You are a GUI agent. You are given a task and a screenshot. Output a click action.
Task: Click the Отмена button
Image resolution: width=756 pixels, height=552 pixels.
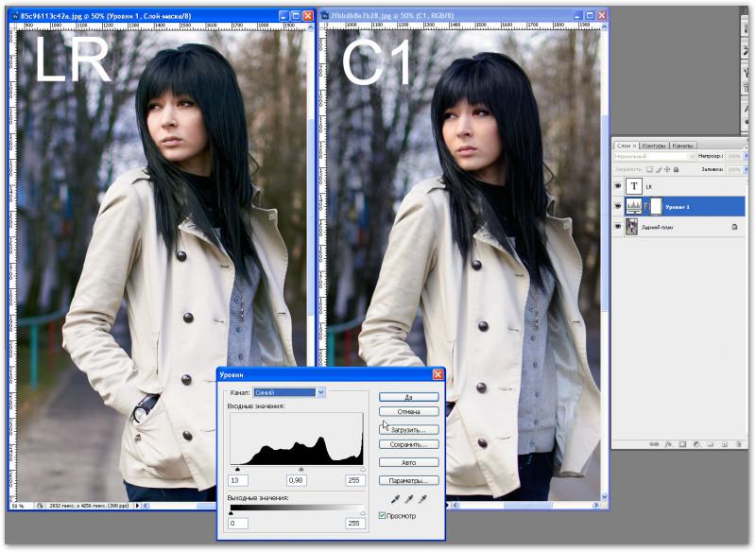click(409, 412)
